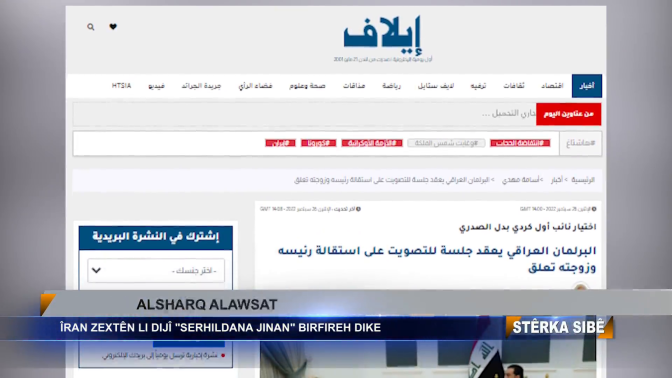Go to the رياضة section
Viewport: 672px width, 378px height.
[x=391, y=86]
